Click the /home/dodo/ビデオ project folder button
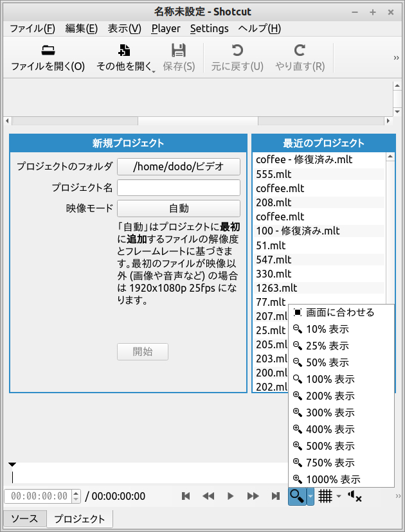 (x=179, y=166)
